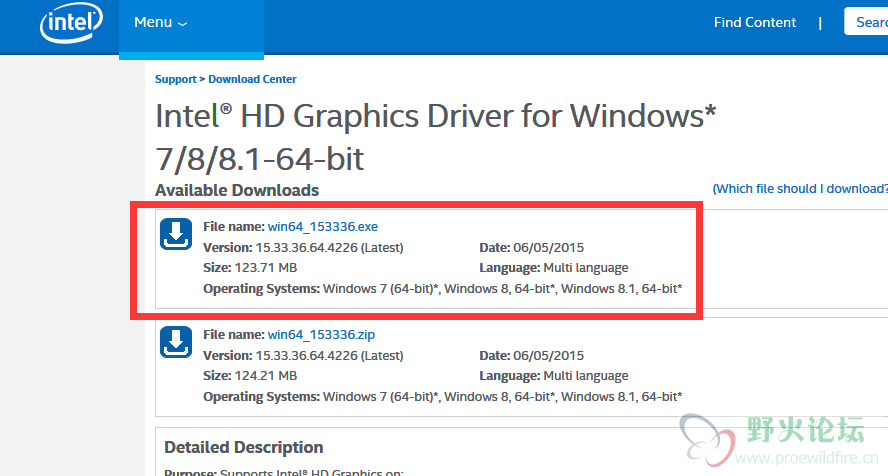Open 'Which file should I download?' link
Viewport: 888px width, 476px height.
(x=800, y=188)
